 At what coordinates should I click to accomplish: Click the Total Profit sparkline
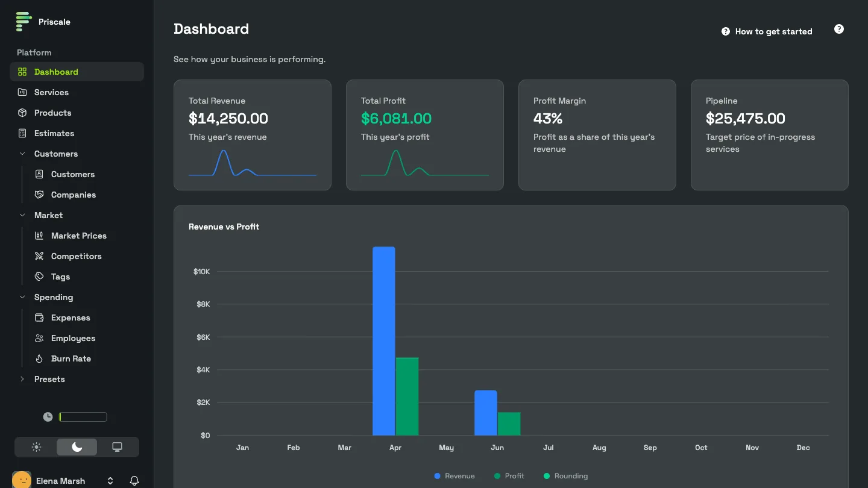tap(425, 163)
